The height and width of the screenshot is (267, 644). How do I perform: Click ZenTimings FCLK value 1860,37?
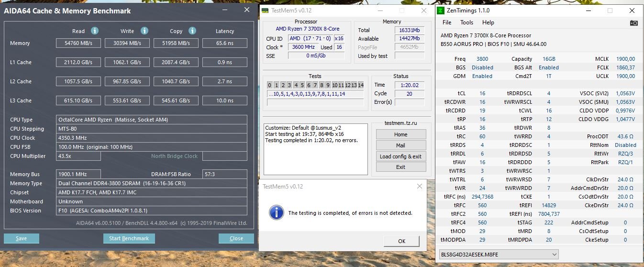coord(626,67)
